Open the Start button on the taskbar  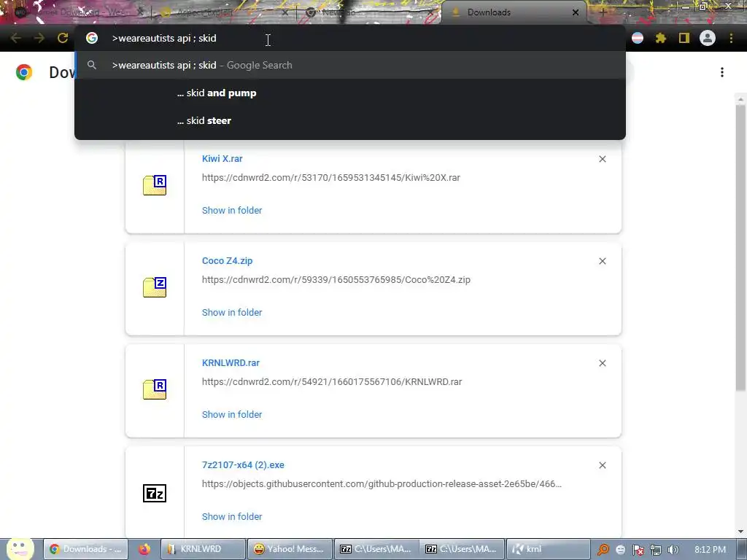point(20,549)
